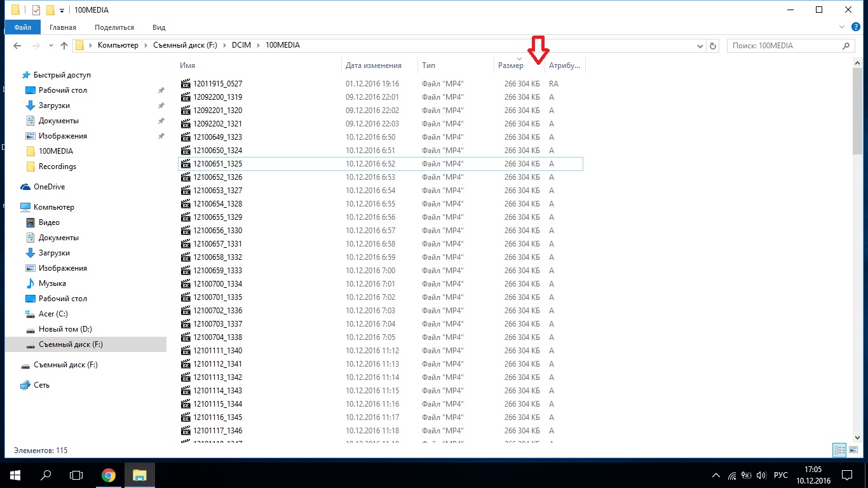The width and height of the screenshot is (868, 488).
Task: Open the Recordings folder in quick access
Action: pos(57,166)
